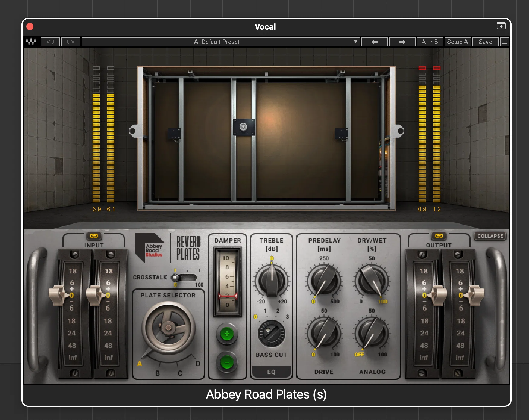Select plate C on the selector

[x=180, y=373]
